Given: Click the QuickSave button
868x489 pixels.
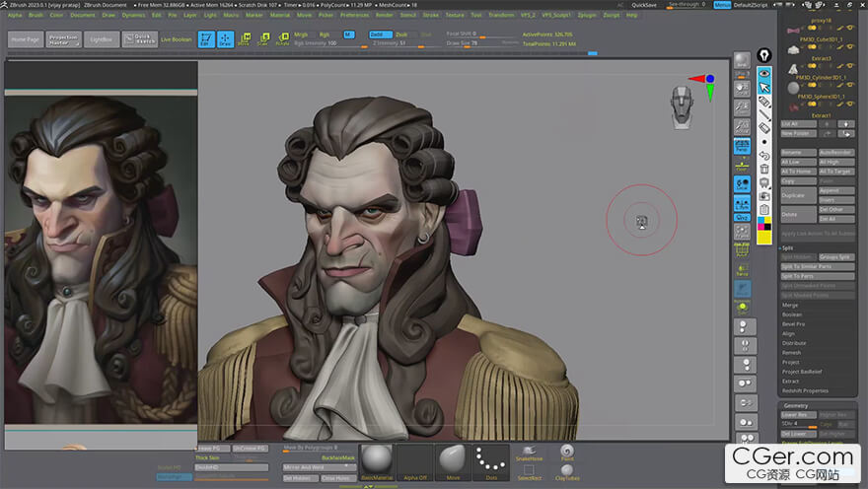Looking at the screenshot, I should click(644, 4).
